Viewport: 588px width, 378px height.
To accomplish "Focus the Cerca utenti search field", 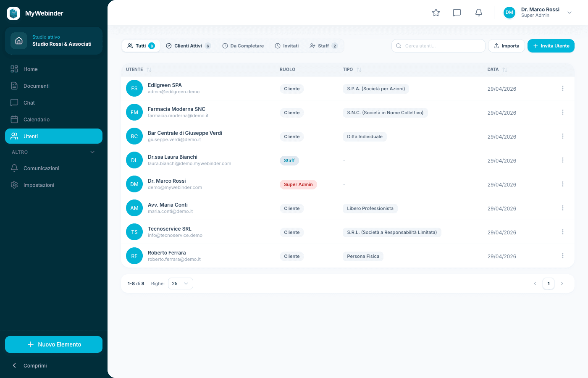I will [438, 46].
